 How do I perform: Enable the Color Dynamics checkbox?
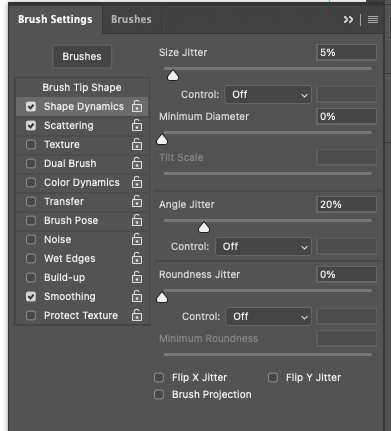(x=31, y=183)
